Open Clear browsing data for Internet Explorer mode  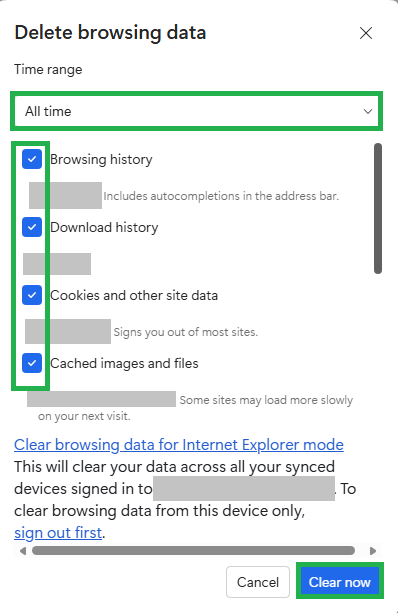point(179,445)
